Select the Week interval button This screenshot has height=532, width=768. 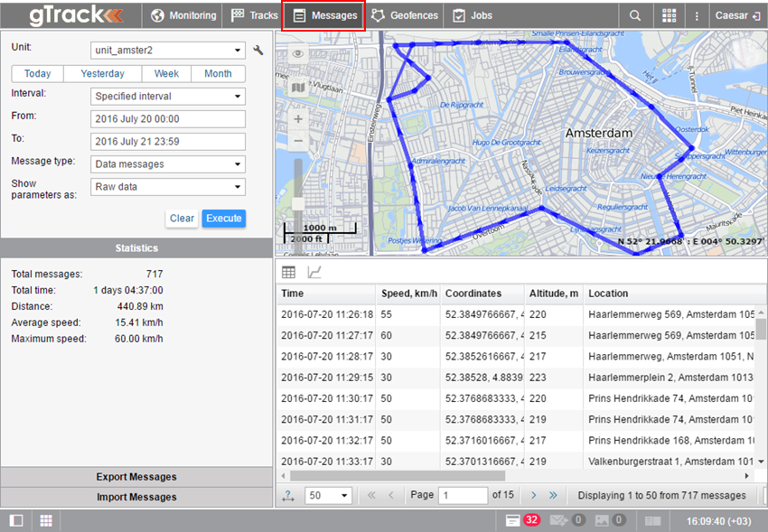point(166,73)
